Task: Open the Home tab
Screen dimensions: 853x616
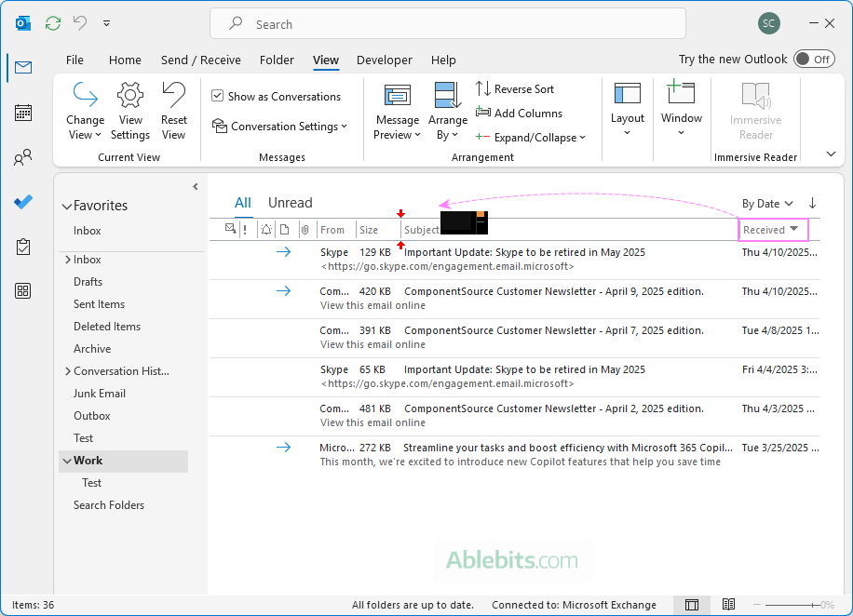Action: coord(125,60)
